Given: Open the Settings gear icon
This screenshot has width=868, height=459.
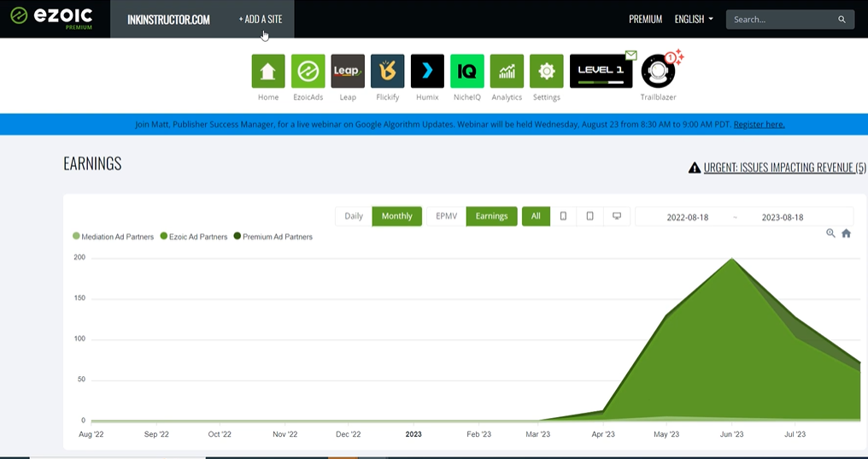Looking at the screenshot, I should pyautogui.click(x=547, y=72).
